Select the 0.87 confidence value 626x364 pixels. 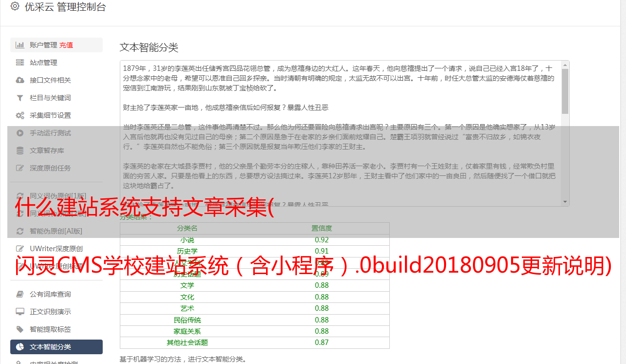point(322,343)
